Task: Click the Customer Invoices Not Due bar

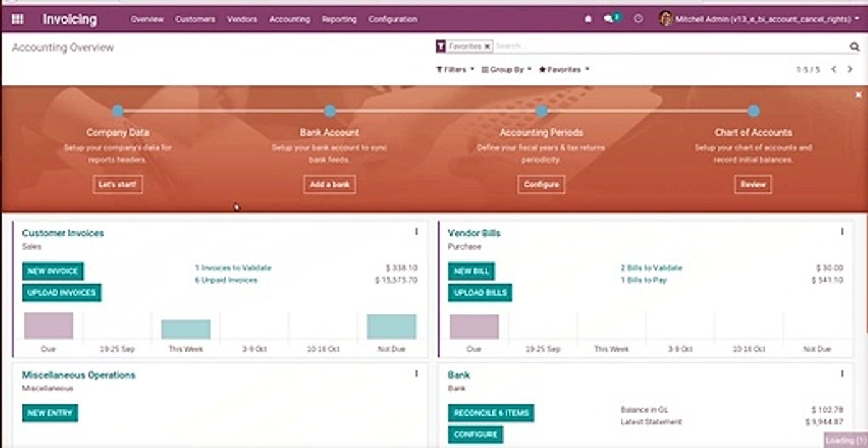Action: pos(391,327)
